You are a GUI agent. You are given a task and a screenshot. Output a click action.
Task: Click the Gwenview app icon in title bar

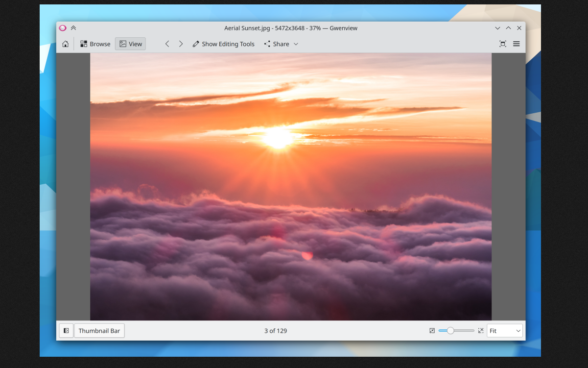coord(63,28)
